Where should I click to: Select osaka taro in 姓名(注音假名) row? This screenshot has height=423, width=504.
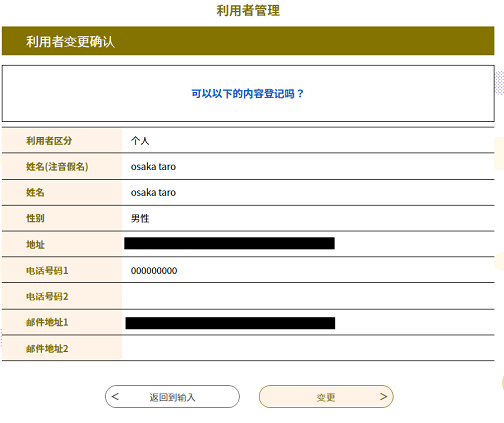pyautogui.click(x=153, y=166)
